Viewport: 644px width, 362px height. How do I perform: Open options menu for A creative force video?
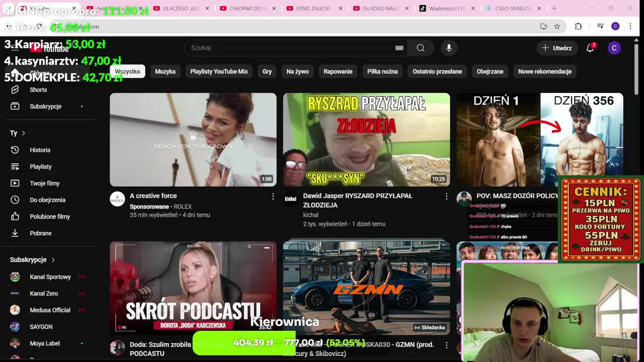pos(273,196)
